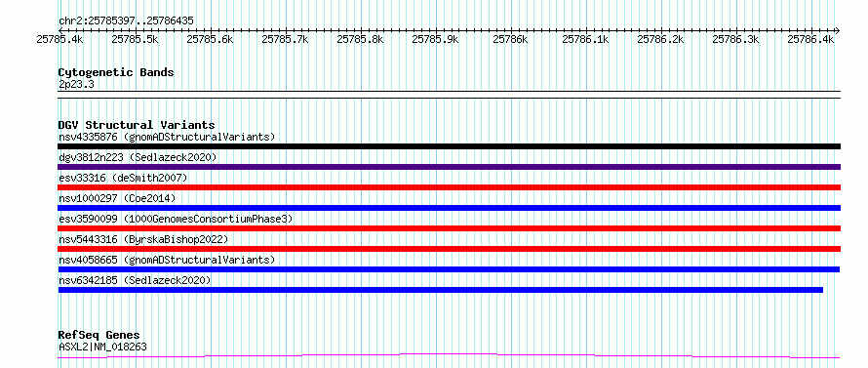Open variant nsv5443316 ByrskaBishop2022 label
This screenshot has height=368, width=868.
pyautogui.click(x=142, y=239)
